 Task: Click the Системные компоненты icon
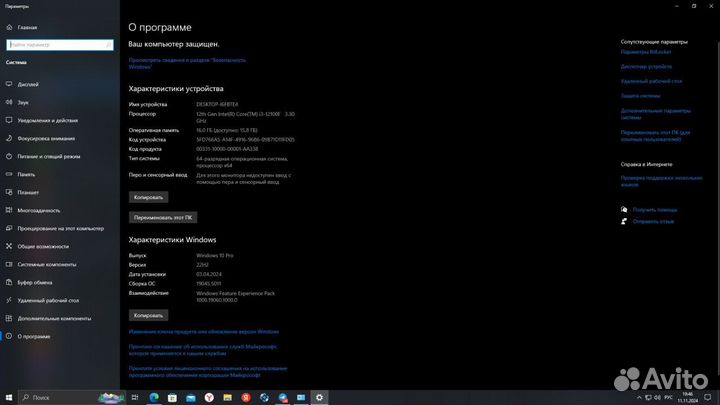click(9, 264)
